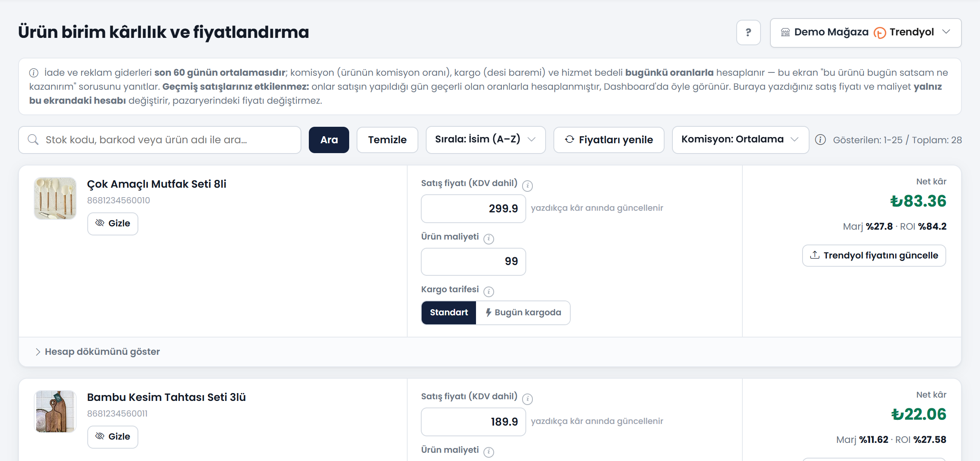Screen dimensions: 980x461
Task: Click info icon next to first Satış fiyatı label
Action: click(527, 186)
